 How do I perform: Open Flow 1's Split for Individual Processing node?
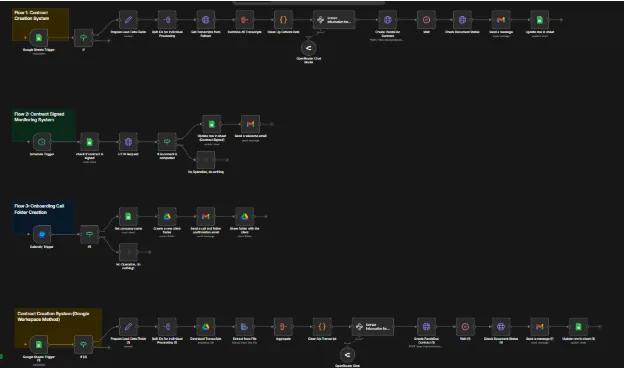tap(167, 20)
